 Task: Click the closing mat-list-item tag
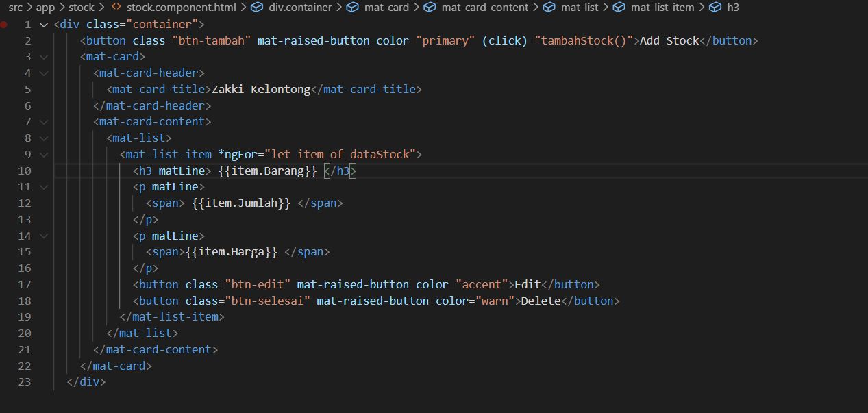(x=172, y=316)
